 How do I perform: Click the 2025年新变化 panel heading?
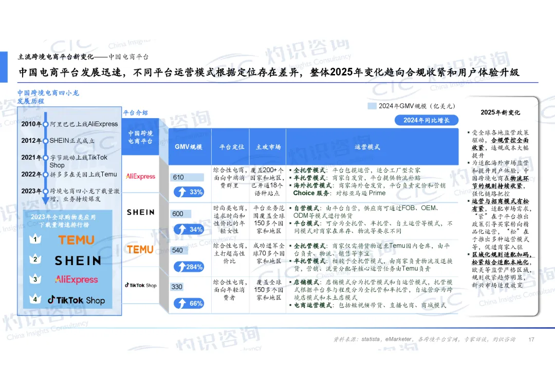[500, 113]
